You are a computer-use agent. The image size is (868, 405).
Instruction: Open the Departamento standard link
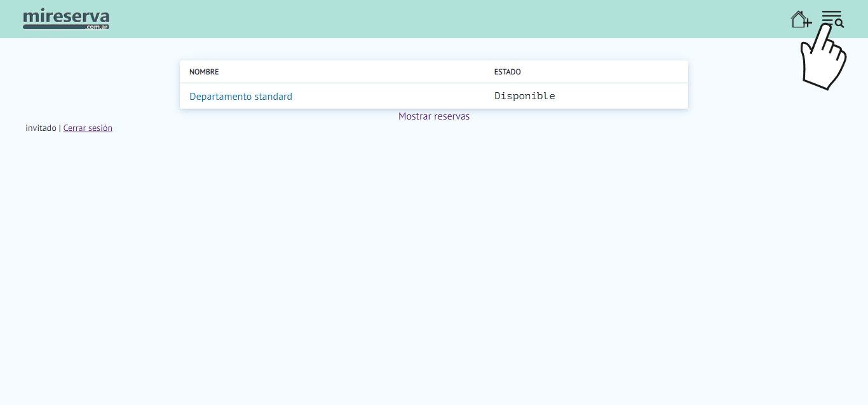241,97
